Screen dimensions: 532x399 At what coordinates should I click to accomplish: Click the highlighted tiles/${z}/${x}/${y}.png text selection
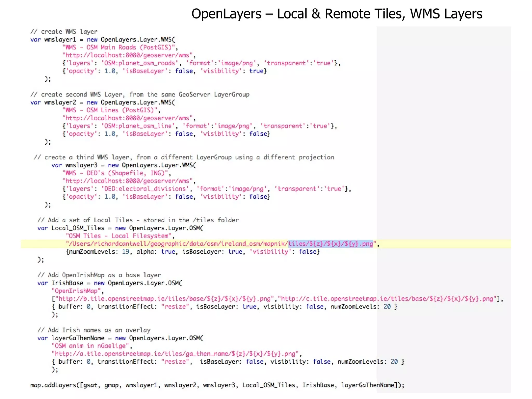(x=330, y=244)
